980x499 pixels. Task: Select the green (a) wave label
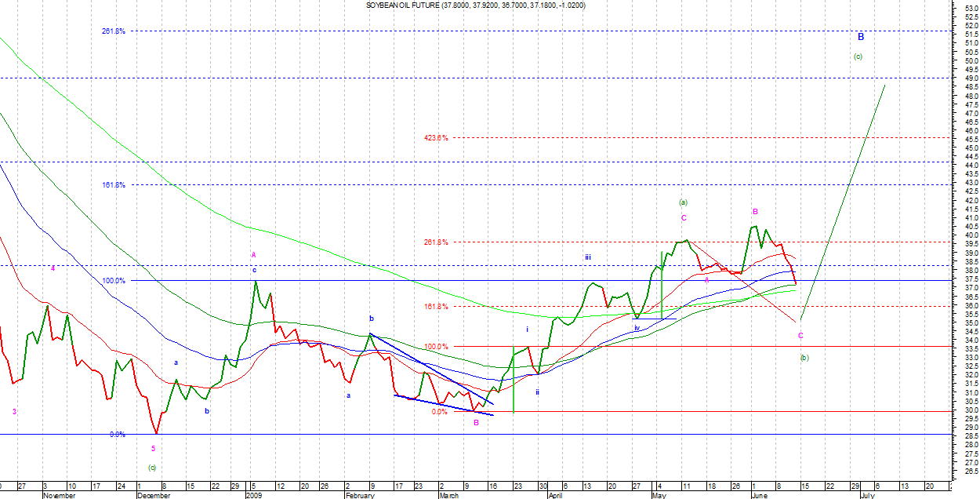(683, 202)
